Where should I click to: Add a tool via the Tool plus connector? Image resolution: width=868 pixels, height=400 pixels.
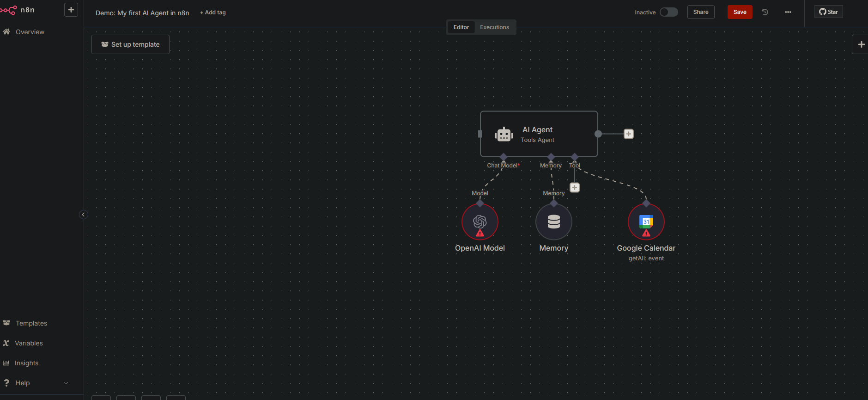[x=574, y=187]
